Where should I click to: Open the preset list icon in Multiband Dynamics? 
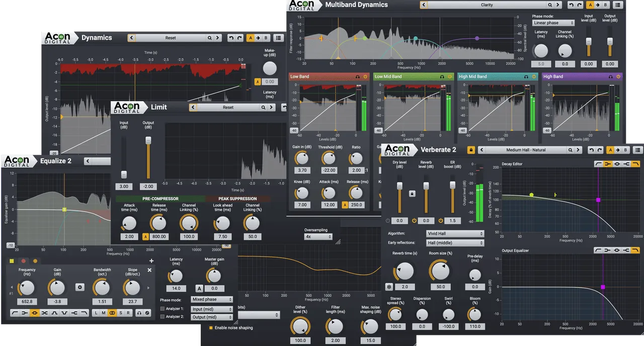pyautogui.click(x=618, y=5)
